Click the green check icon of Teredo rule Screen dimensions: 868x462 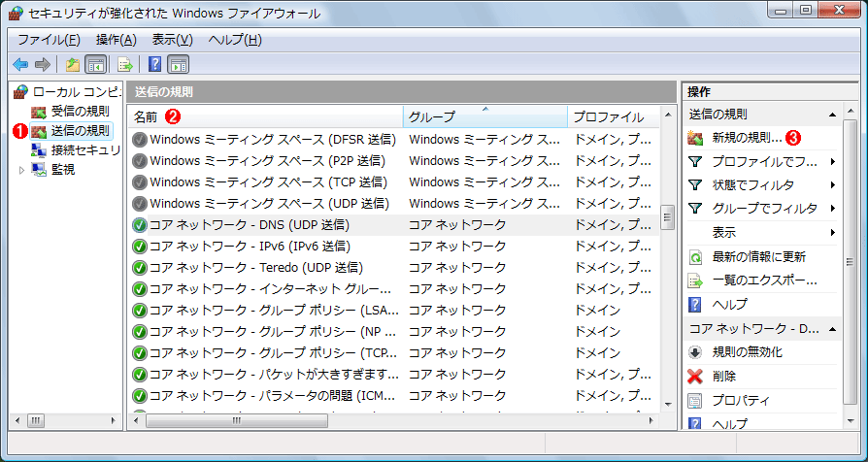(x=140, y=268)
